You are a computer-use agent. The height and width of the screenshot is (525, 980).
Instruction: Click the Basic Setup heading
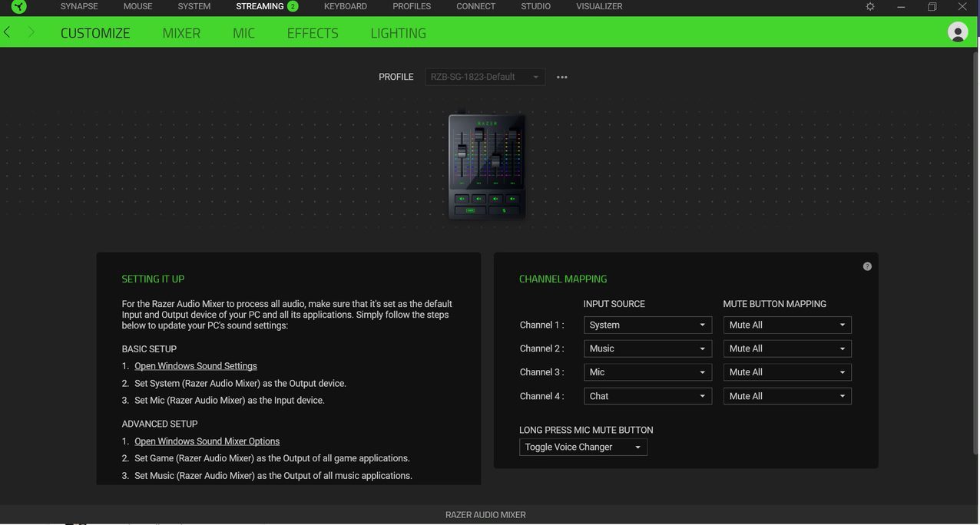[x=149, y=349]
